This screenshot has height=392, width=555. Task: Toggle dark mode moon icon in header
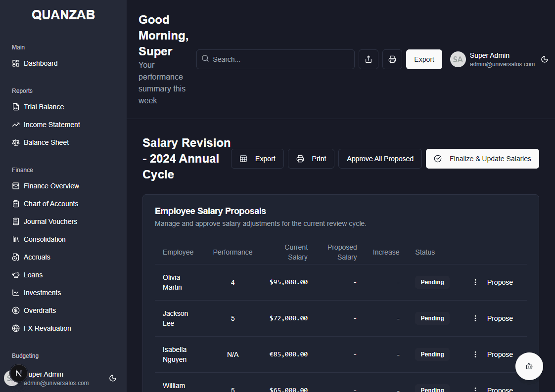(545, 59)
